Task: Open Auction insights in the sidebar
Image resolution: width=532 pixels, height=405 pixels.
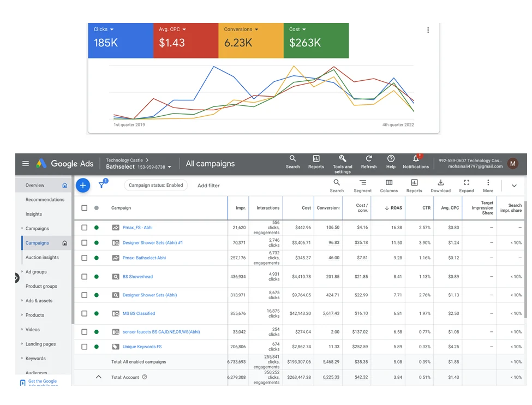Action: (42, 258)
